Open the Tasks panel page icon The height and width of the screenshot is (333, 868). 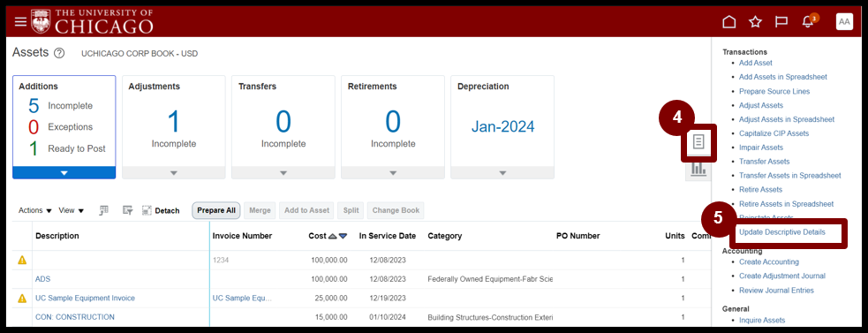click(698, 143)
